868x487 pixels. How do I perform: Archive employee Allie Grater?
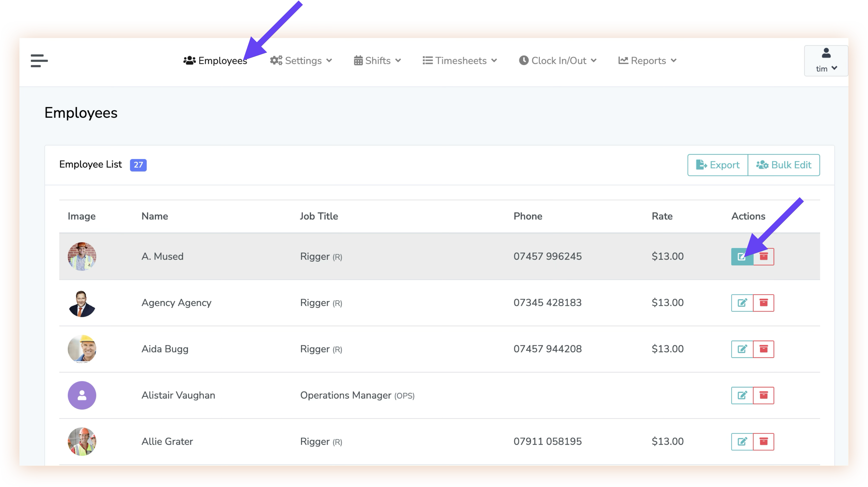tap(763, 441)
